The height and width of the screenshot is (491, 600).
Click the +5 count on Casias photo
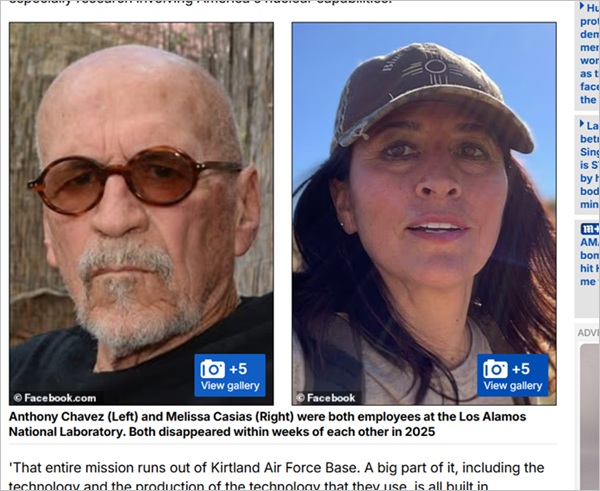[x=521, y=369]
